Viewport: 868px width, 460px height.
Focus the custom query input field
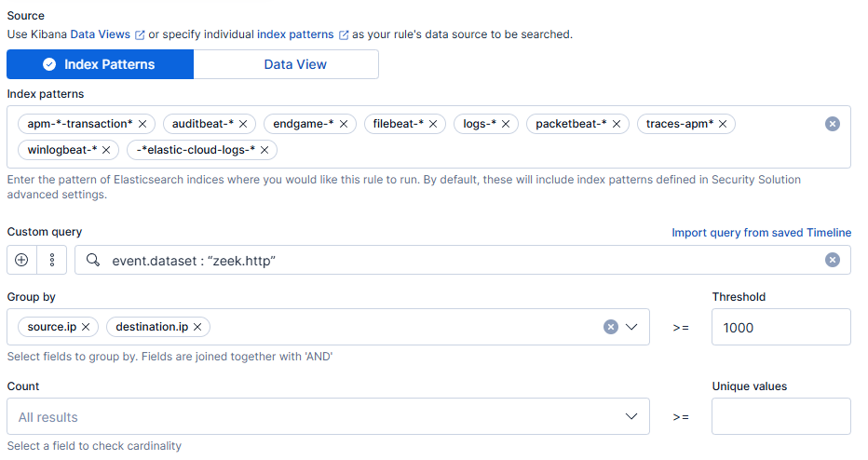(463, 260)
